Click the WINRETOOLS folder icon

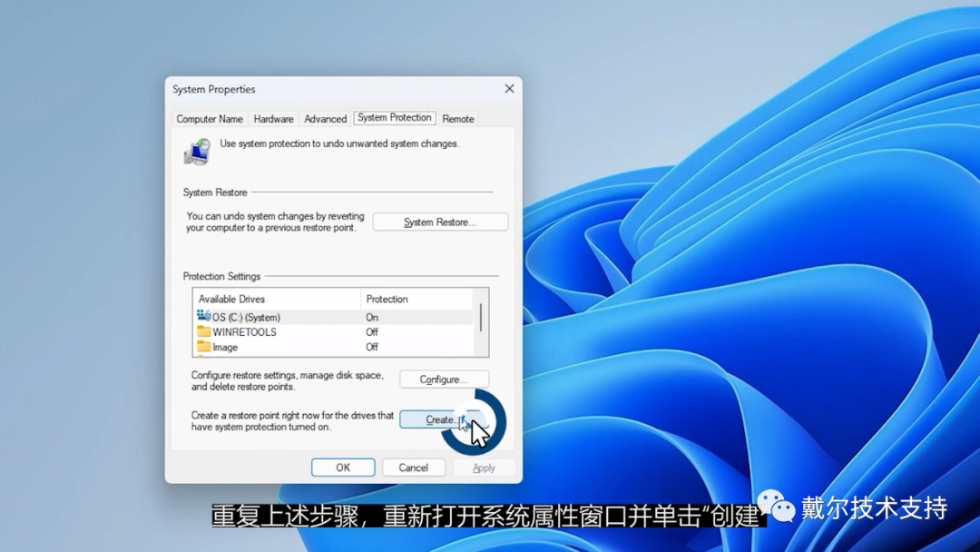click(x=203, y=331)
